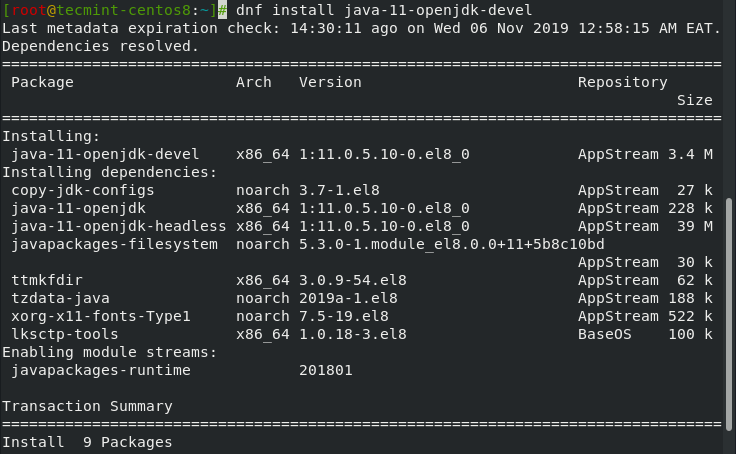Click the javapackages-filesystem package name
736x454 pixels.
coord(114,244)
